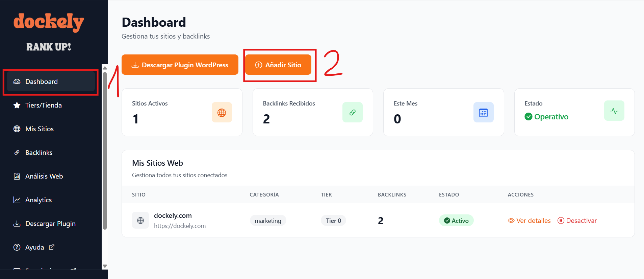Click calendar icon in Este Mes card
The image size is (644, 279).
(483, 113)
